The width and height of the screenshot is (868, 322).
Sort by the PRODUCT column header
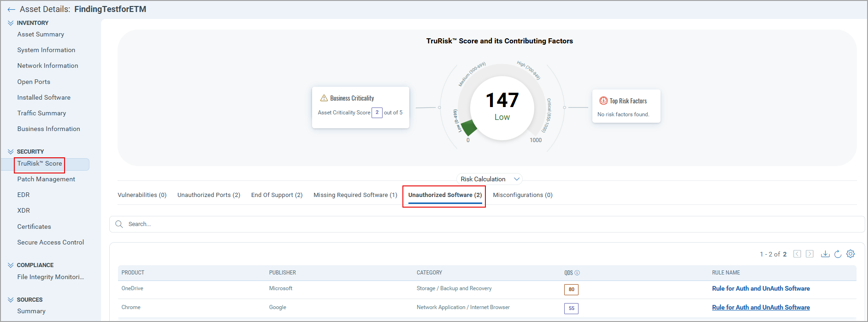(x=133, y=273)
